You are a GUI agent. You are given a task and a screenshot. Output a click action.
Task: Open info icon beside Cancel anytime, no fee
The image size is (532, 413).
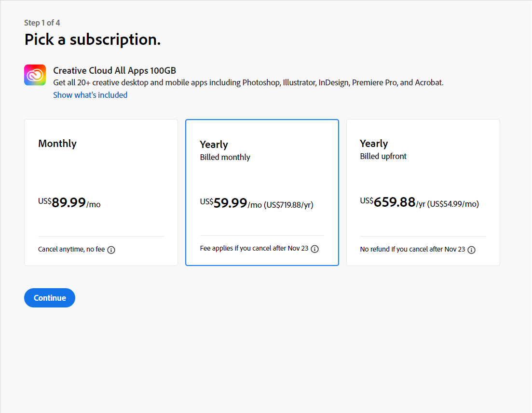coord(111,250)
